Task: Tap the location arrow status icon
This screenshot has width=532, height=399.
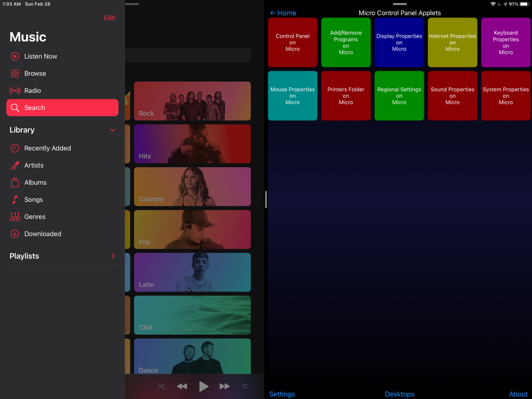Action: 505,4
